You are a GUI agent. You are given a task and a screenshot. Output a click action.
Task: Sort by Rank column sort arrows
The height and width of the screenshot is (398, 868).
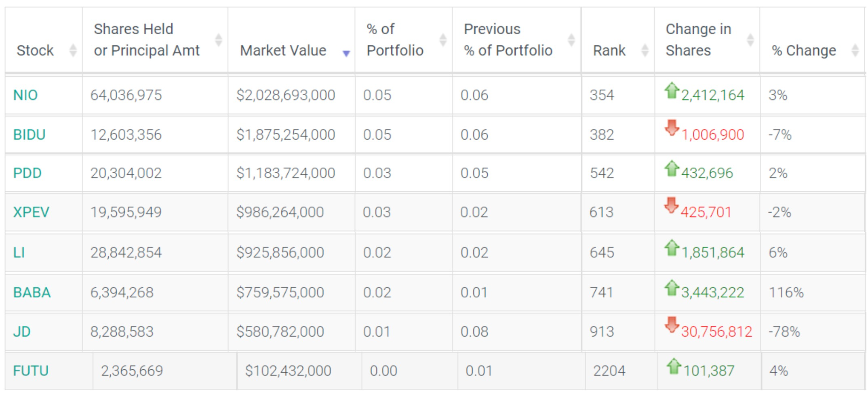(x=645, y=50)
